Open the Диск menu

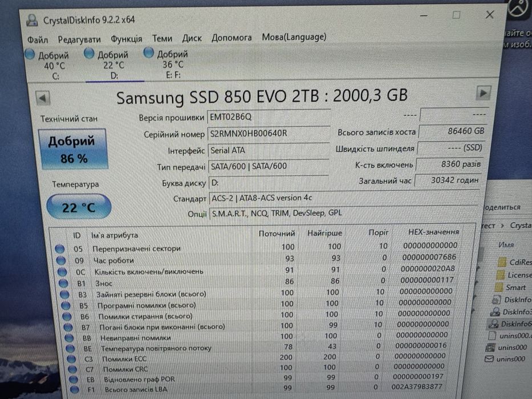click(192, 38)
